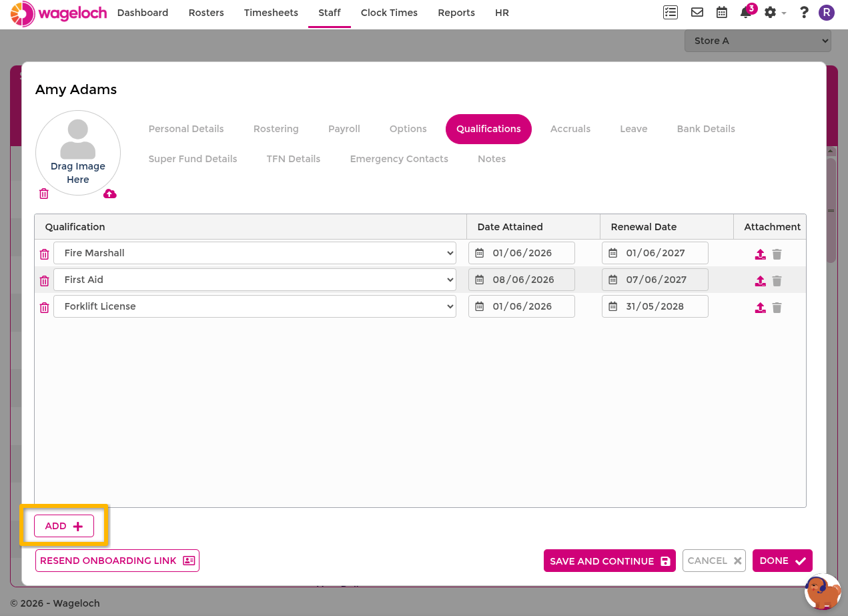The width and height of the screenshot is (848, 616).
Task: Open the settings gear menu
Action: pyautogui.click(x=775, y=12)
